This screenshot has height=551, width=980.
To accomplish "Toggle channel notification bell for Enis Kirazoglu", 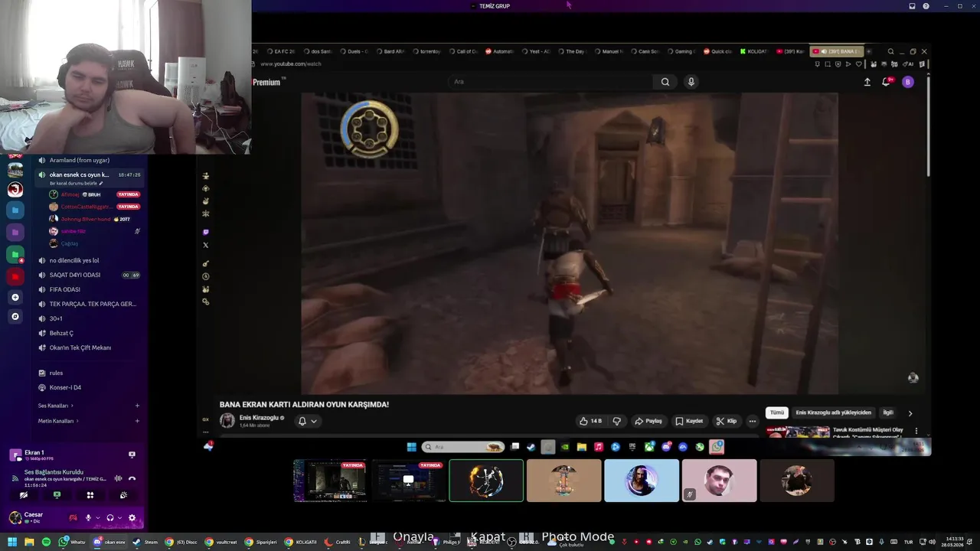I will 302,421.
